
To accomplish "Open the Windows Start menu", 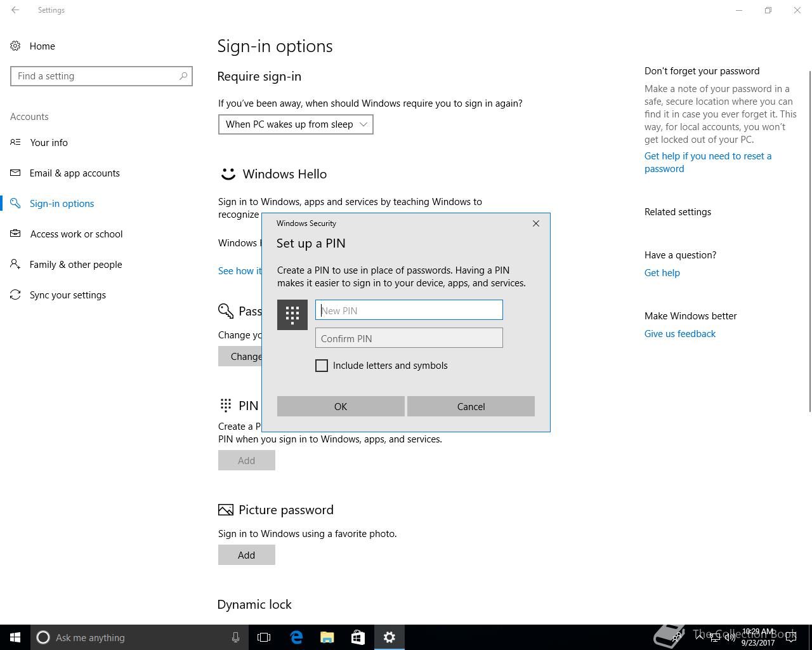I will click(x=15, y=637).
